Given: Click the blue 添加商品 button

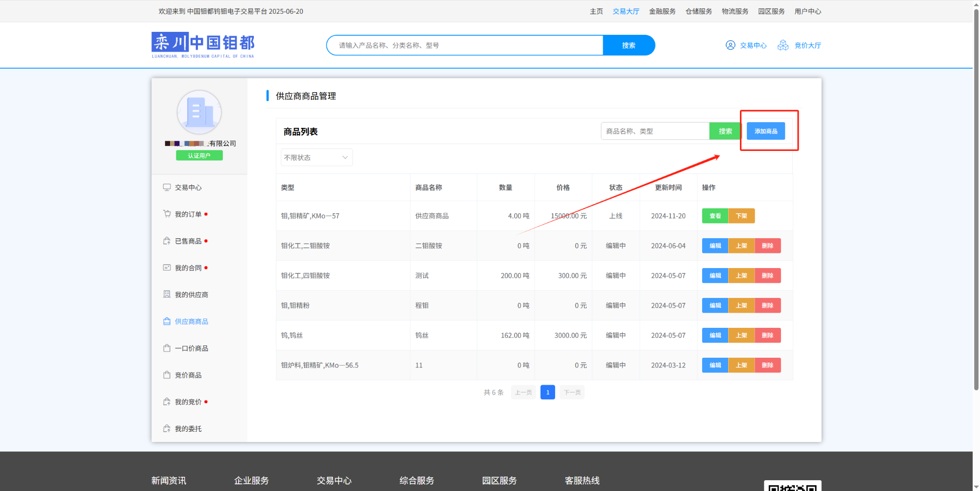Looking at the screenshot, I should click(765, 131).
